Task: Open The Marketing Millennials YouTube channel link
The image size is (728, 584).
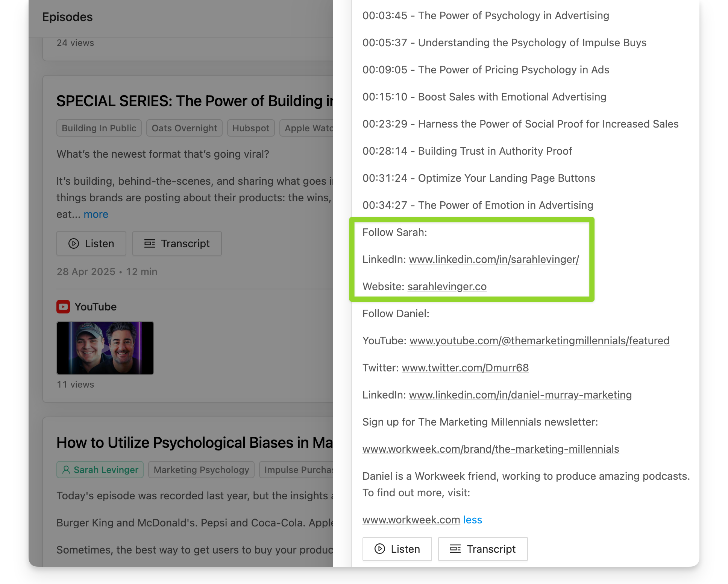Action: click(x=539, y=341)
